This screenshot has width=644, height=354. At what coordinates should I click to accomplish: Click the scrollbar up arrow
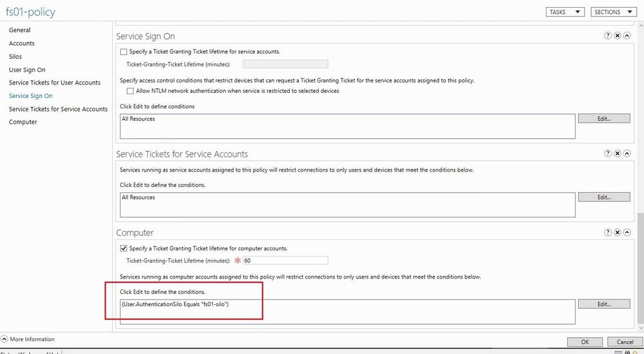point(641,25)
